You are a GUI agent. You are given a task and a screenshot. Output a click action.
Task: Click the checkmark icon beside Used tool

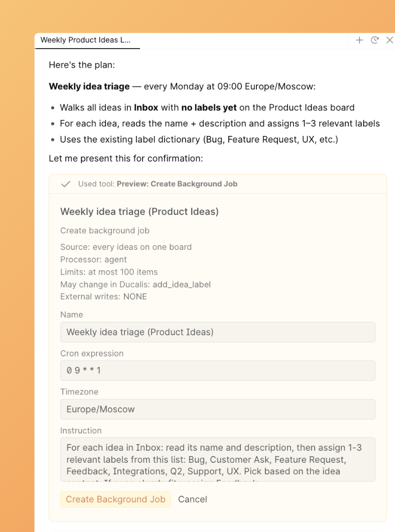[65, 184]
